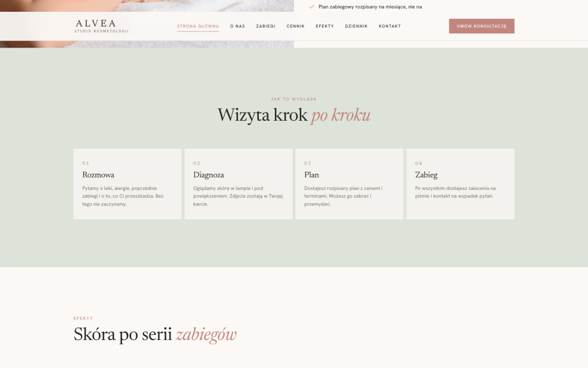Click the 'Jak to wygląda' label
The image size is (588, 368).
pyautogui.click(x=294, y=99)
